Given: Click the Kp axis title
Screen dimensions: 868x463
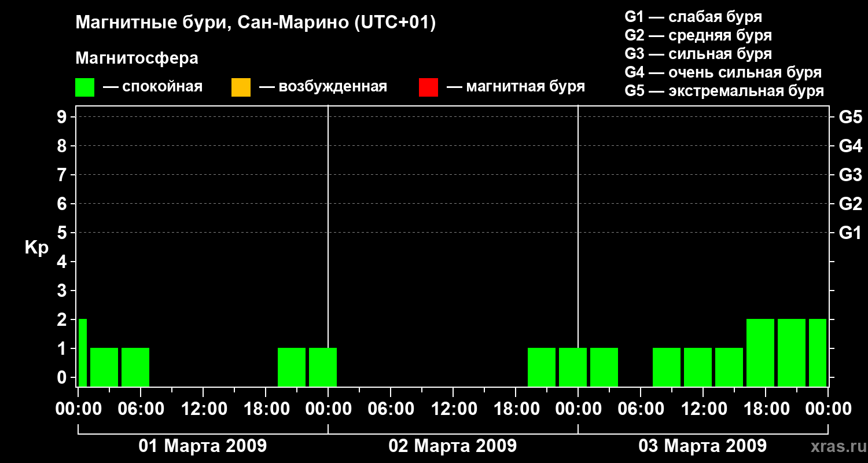Looking at the screenshot, I should tap(36, 248).
